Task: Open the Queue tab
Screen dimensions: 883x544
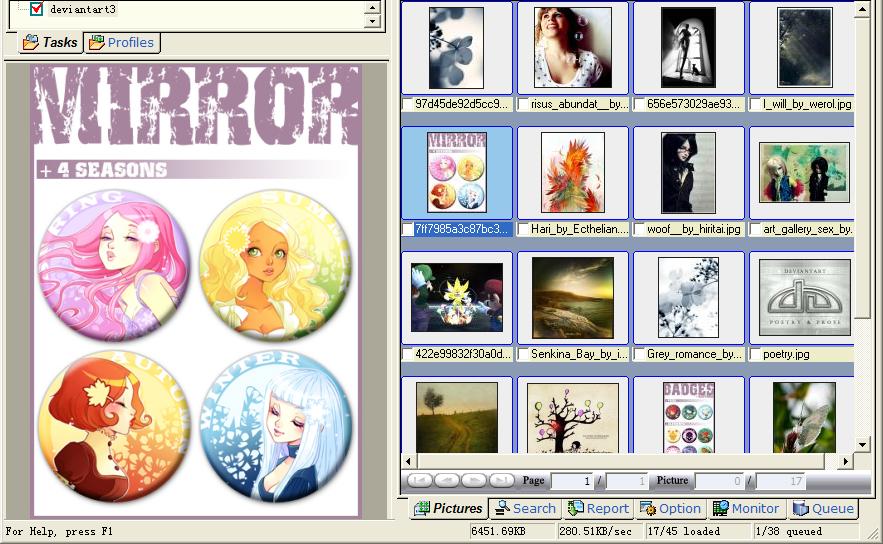Action: click(823, 509)
